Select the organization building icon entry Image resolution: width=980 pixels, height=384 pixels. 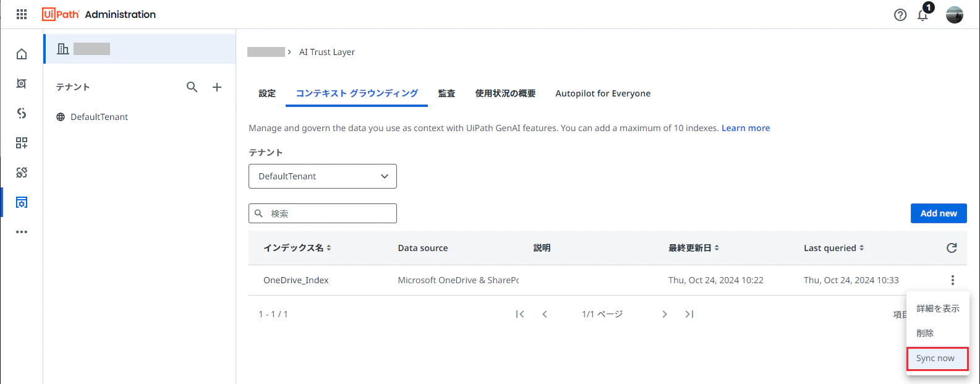pyautogui.click(x=140, y=49)
